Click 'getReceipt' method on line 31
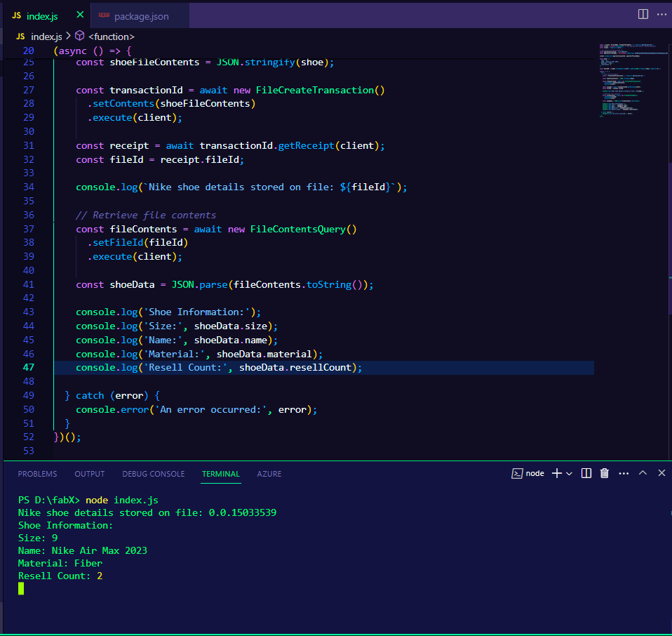 click(306, 146)
